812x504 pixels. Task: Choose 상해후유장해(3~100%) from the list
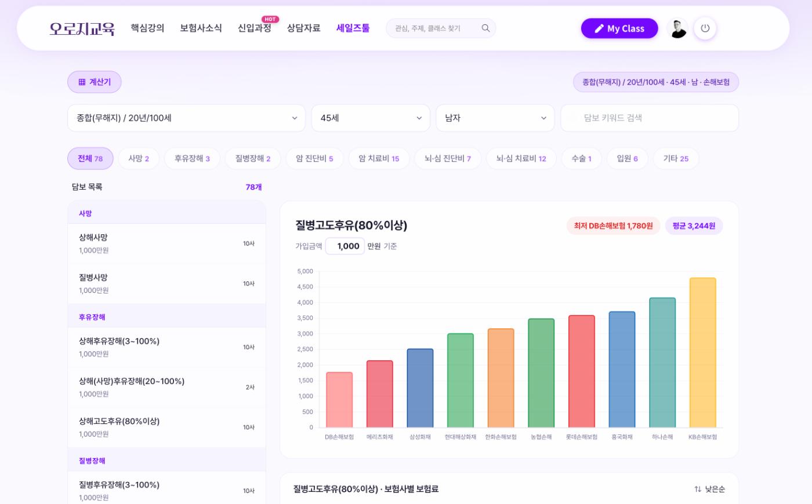click(167, 347)
